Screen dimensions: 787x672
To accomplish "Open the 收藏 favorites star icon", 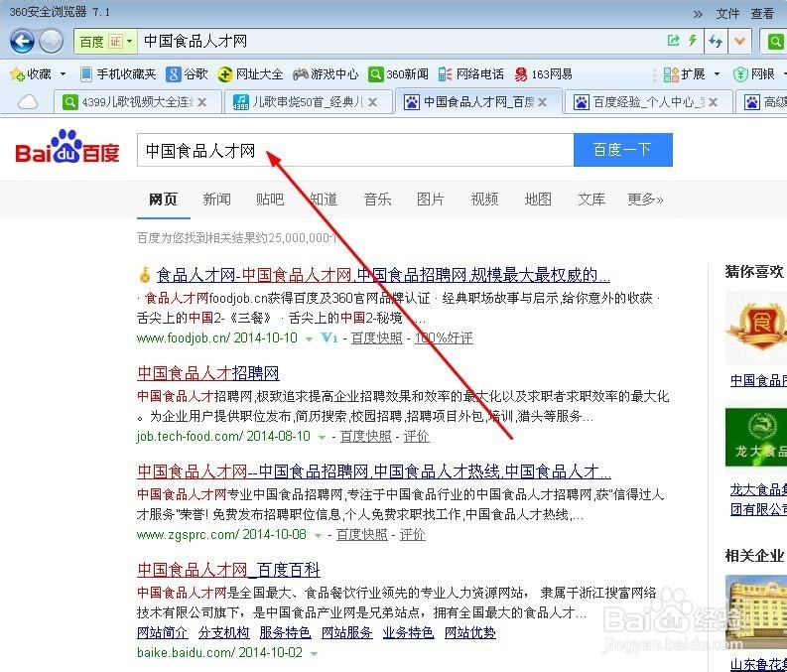I will [x=17, y=74].
